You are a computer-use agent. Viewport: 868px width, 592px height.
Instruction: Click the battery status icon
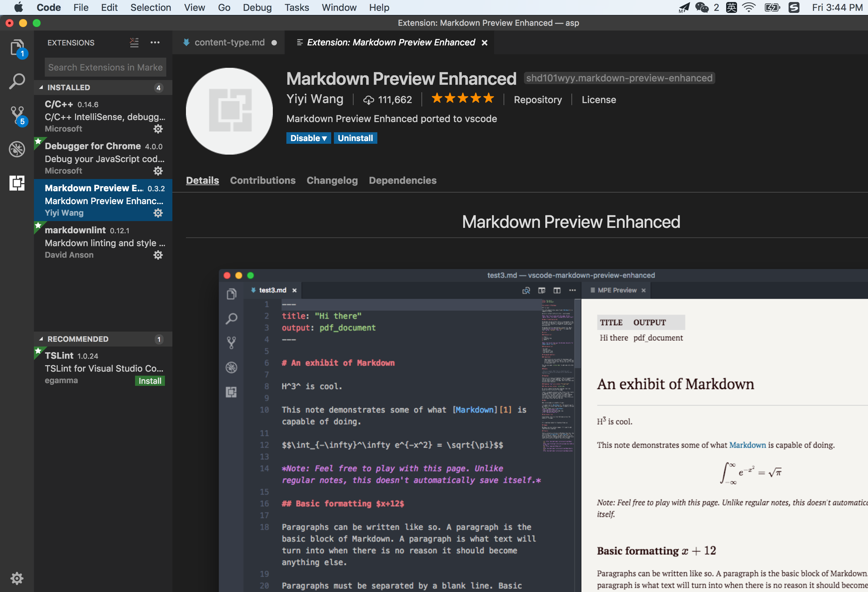point(772,7)
